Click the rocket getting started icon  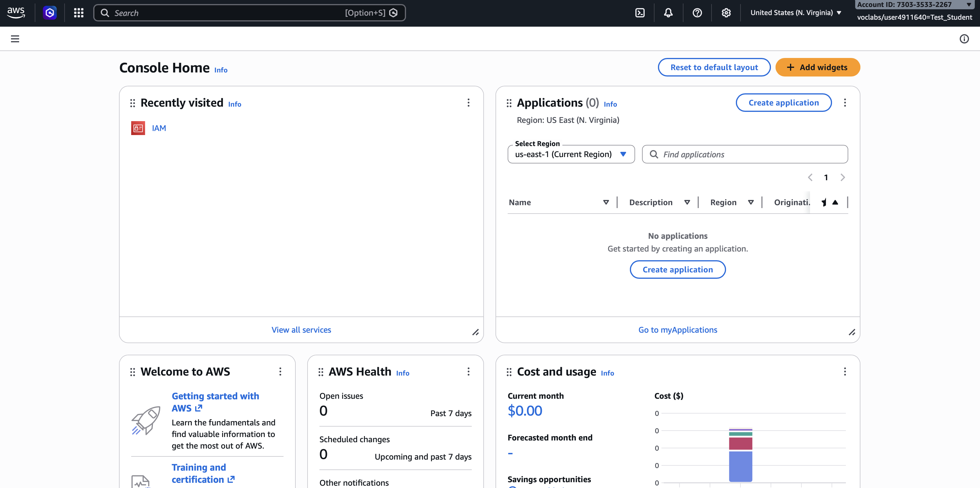pyautogui.click(x=146, y=420)
